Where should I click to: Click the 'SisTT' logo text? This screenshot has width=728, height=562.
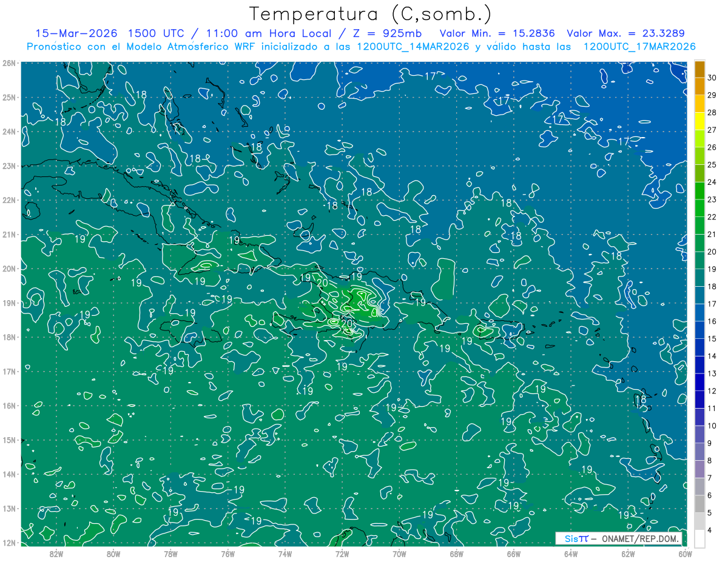click(x=576, y=539)
